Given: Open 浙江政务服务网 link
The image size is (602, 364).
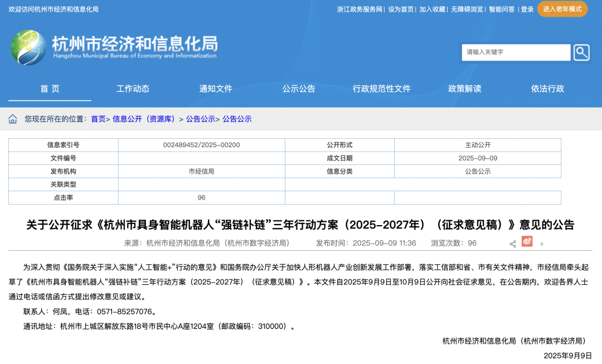Looking at the screenshot, I should 360,9.
